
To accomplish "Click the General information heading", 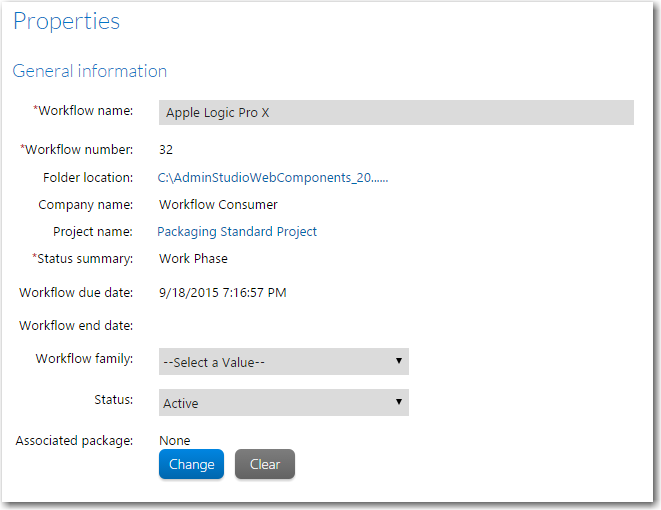I will 89,71.
